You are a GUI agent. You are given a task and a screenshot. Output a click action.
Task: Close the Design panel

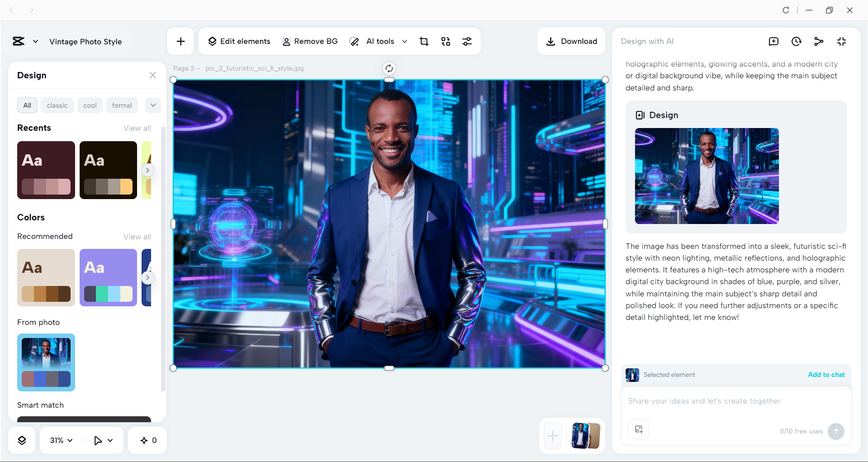click(x=153, y=75)
